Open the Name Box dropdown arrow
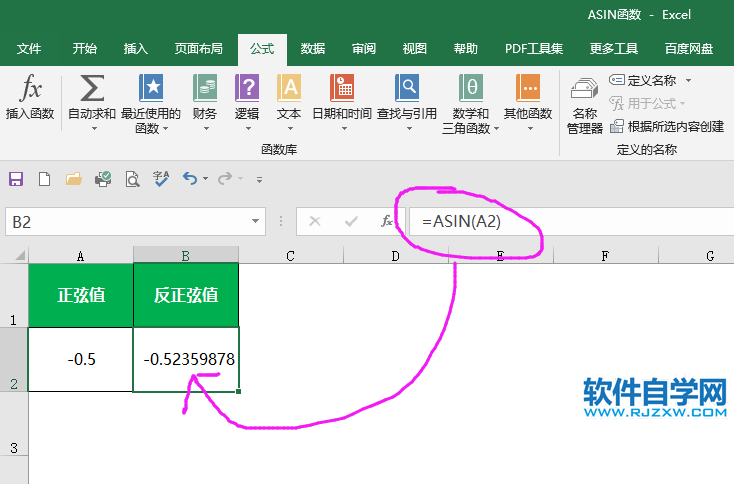 tap(256, 221)
